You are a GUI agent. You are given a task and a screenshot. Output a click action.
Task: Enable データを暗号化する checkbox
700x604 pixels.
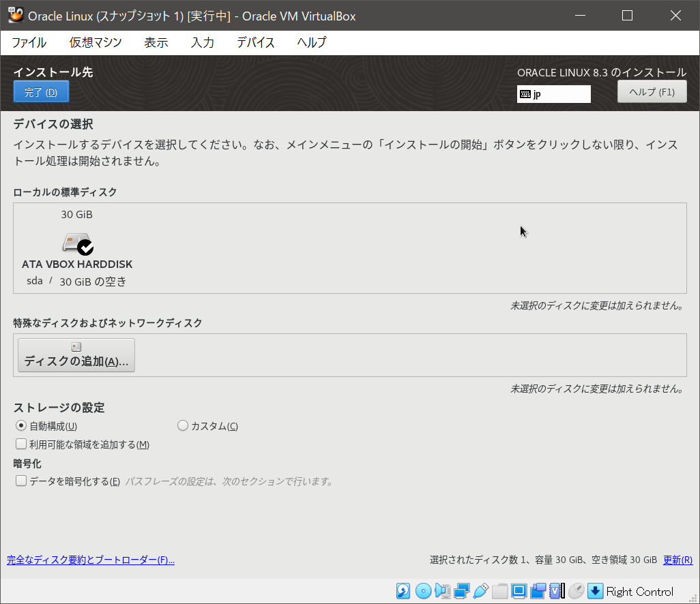click(x=21, y=481)
